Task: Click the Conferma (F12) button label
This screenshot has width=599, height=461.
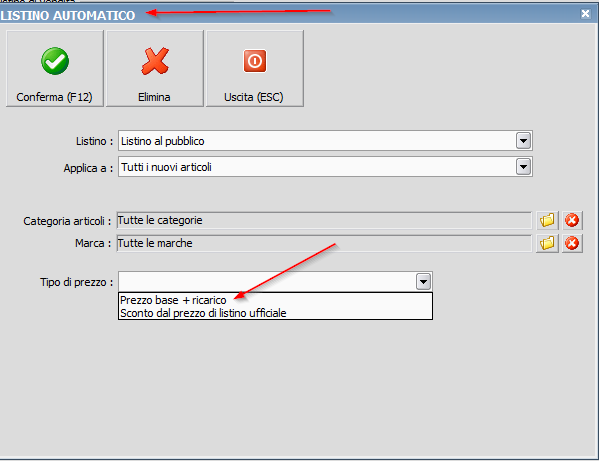Action: pyautogui.click(x=54, y=97)
